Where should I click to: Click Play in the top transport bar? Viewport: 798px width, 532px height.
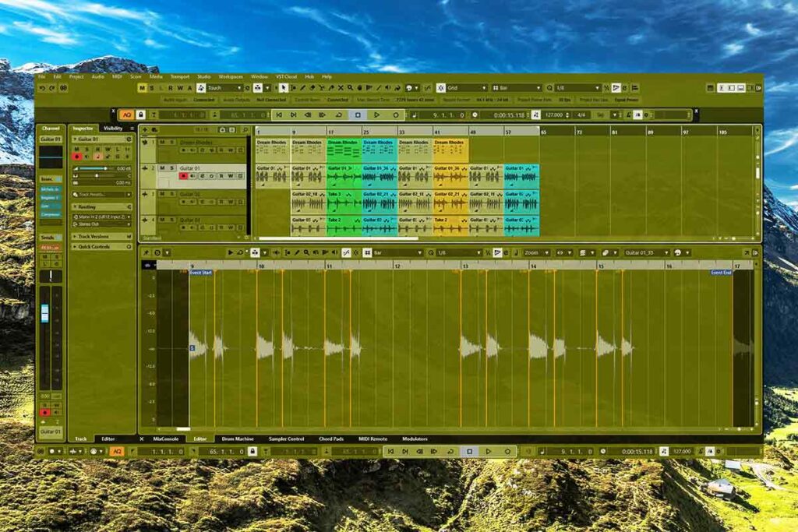(x=376, y=115)
